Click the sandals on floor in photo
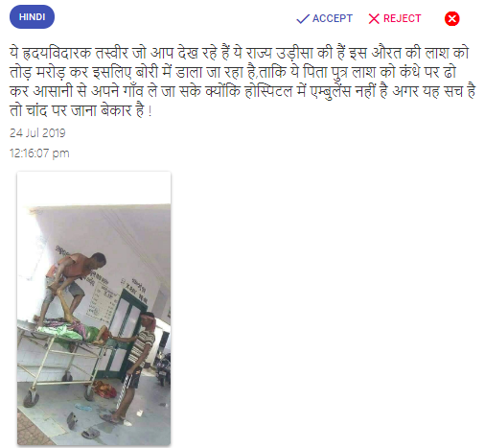Viewport: 485px width, 448px height. (82, 425)
